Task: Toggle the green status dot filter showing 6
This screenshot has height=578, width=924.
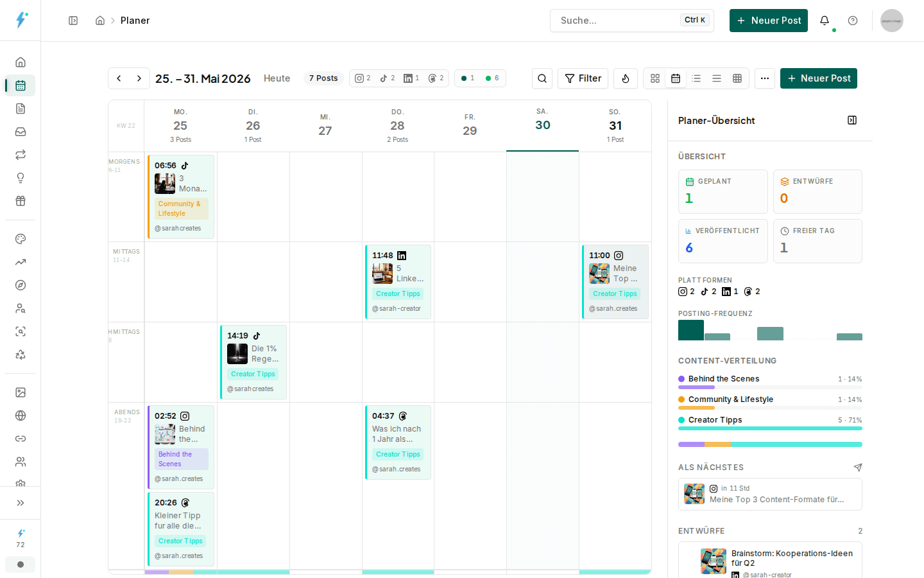Action: click(492, 78)
